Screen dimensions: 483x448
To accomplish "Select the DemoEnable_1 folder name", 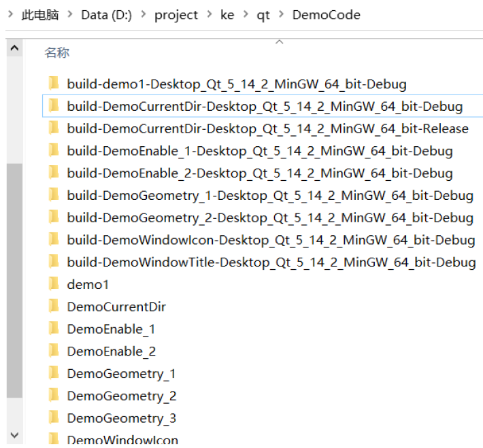I will point(111,330).
